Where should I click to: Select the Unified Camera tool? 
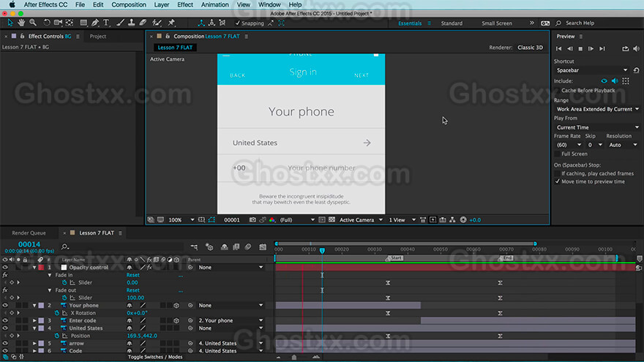click(x=58, y=23)
